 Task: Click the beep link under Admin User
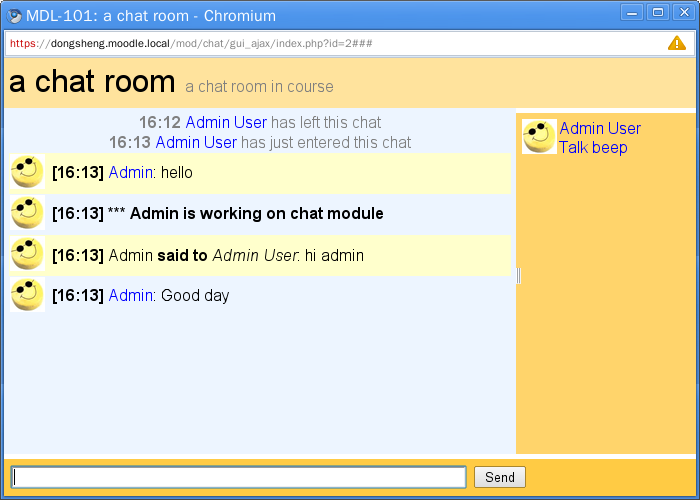click(610, 147)
